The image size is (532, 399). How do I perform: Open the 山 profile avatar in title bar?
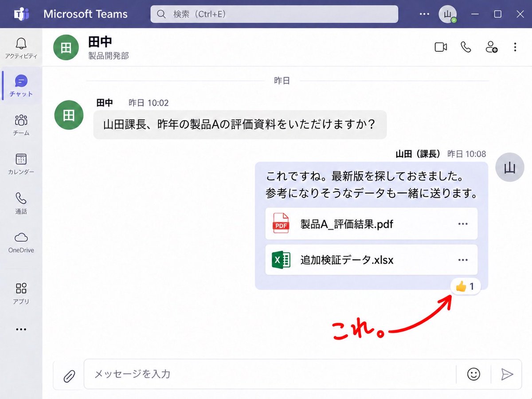point(448,14)
